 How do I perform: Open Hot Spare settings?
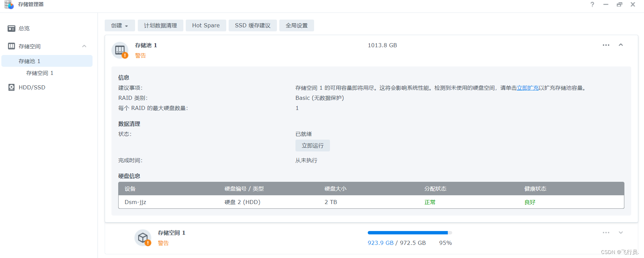[206, 26]
